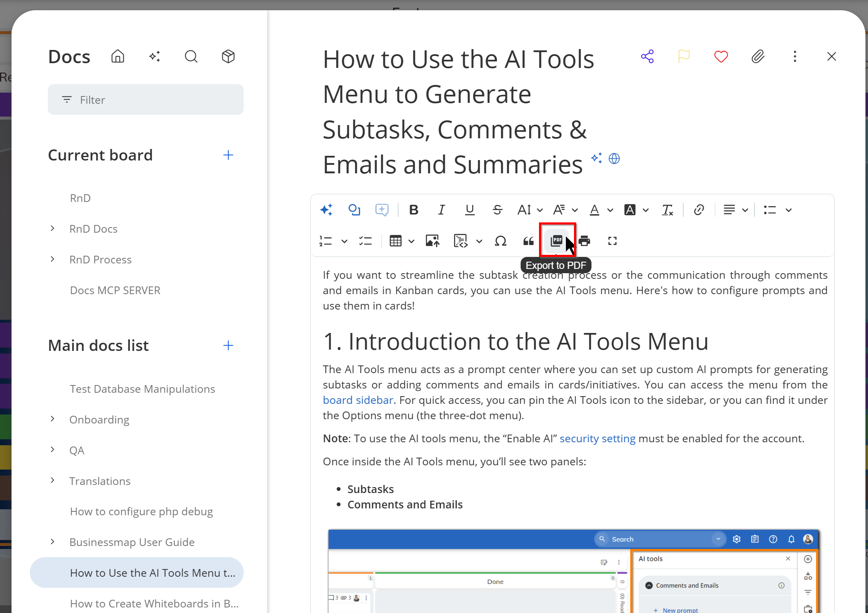Toggle the heart favorite icon
This screenshot has width=868, height=613.
pos(721,56)
